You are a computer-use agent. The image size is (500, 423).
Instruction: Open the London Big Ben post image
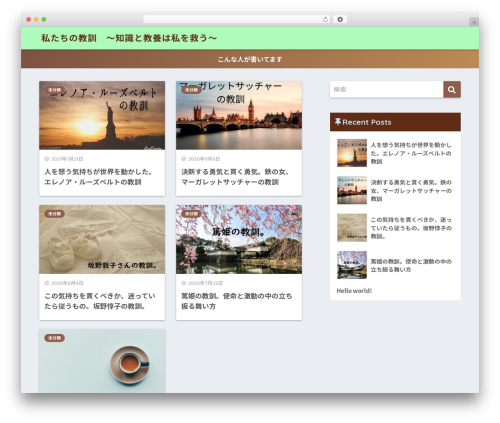239,115
